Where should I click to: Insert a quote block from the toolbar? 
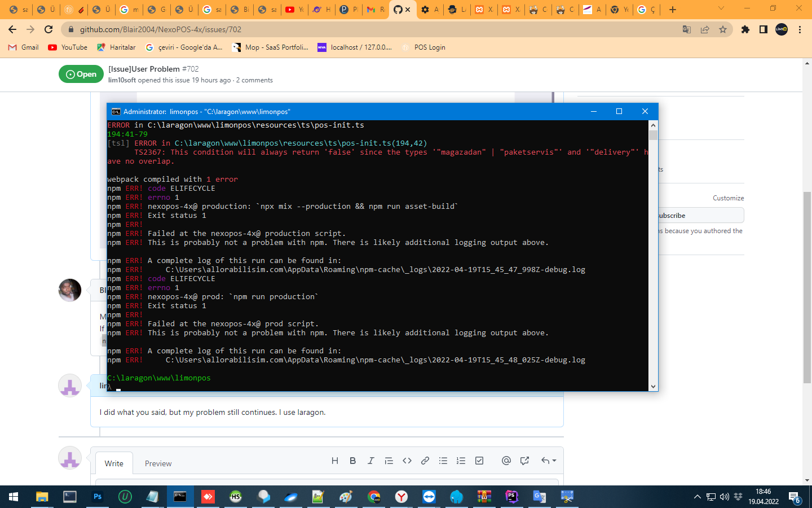pos(389,461)
